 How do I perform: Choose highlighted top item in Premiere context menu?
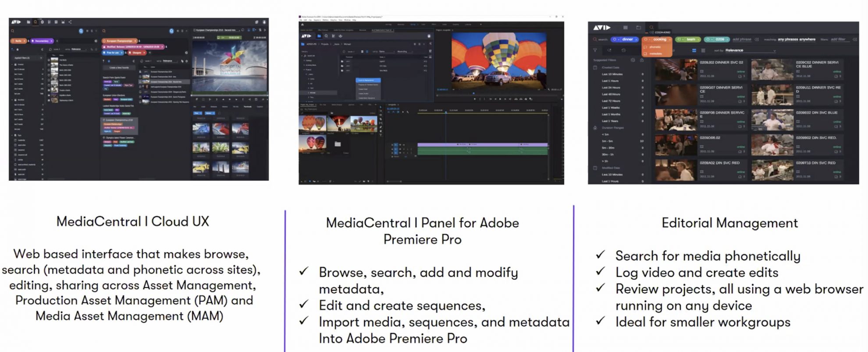pyautogui.click(x=368, y=81)
